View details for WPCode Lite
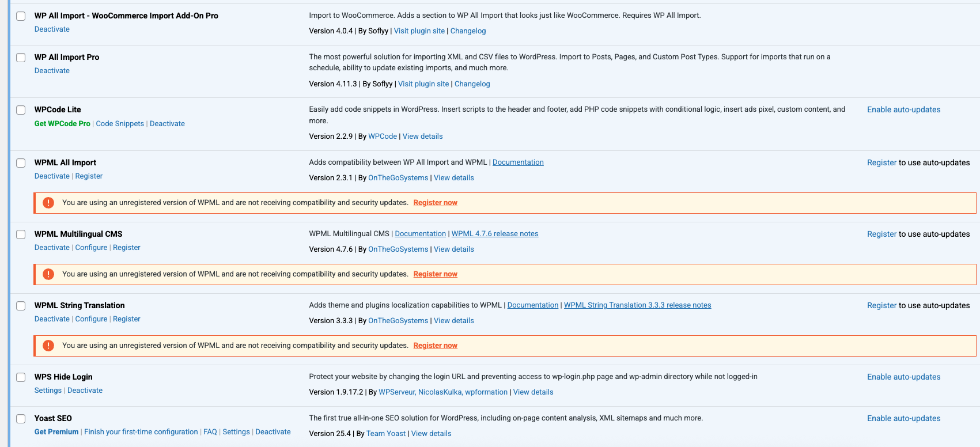The height and width of the screenshot is (447, 980). pyautogui.click(x=423, y=137)
